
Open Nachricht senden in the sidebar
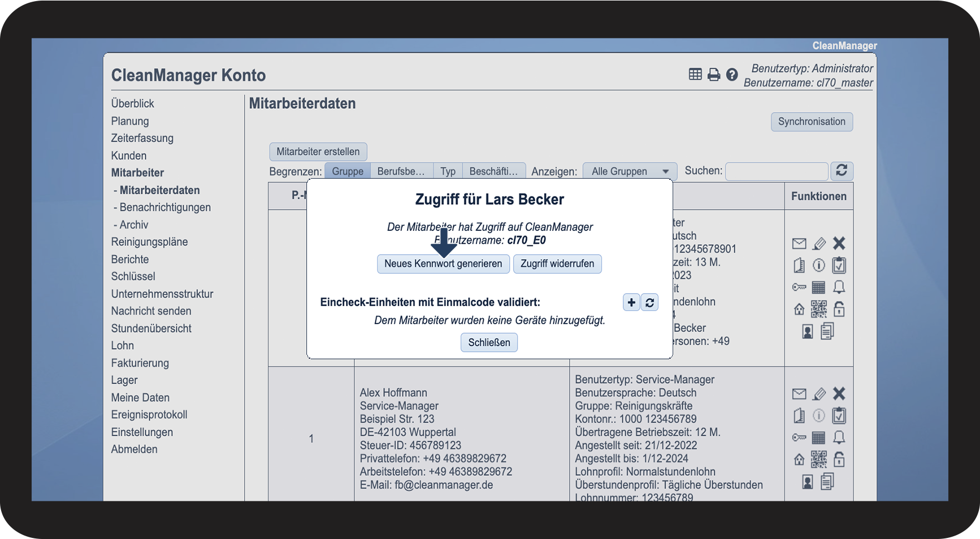[x=151, y=311]
